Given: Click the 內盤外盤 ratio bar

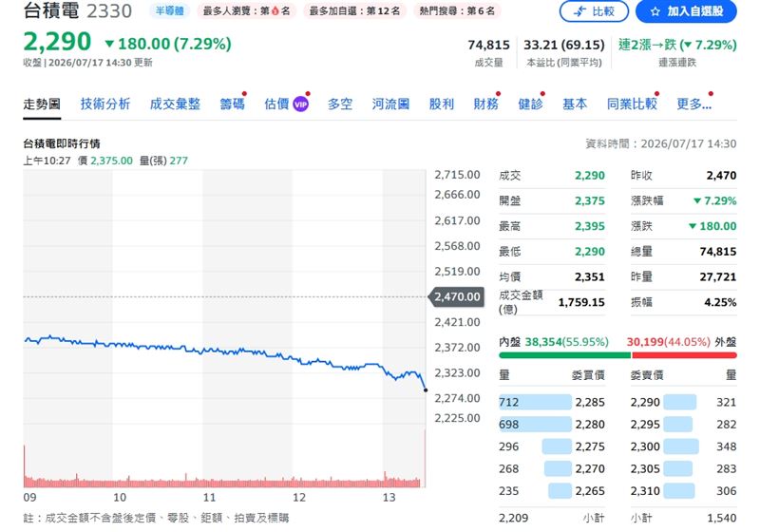Looking at the screenshot, I should (x=618, y=355).
